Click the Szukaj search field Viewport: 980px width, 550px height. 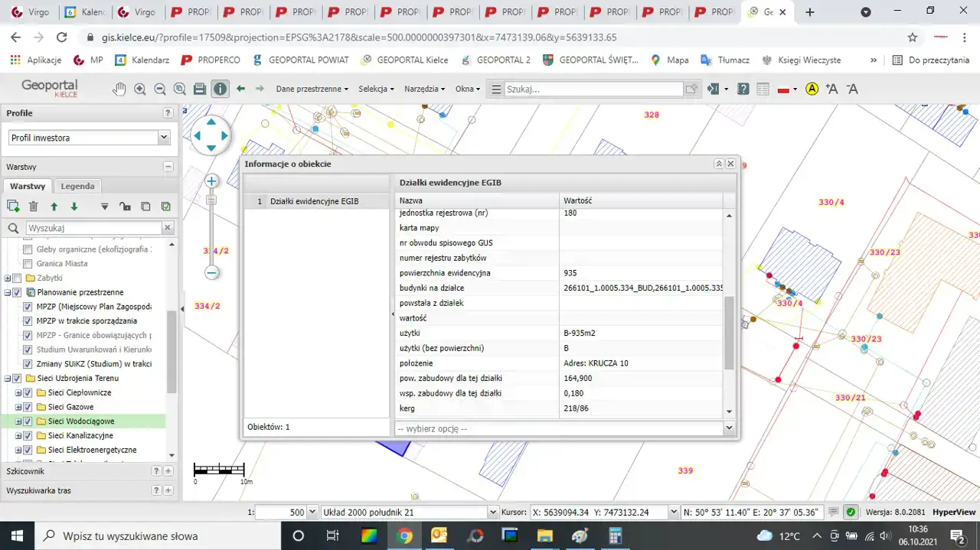click(x=593, y=89)
